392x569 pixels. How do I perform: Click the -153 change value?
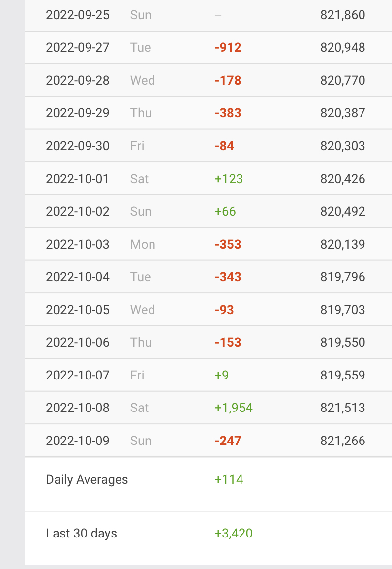click(x=228, y=343)
